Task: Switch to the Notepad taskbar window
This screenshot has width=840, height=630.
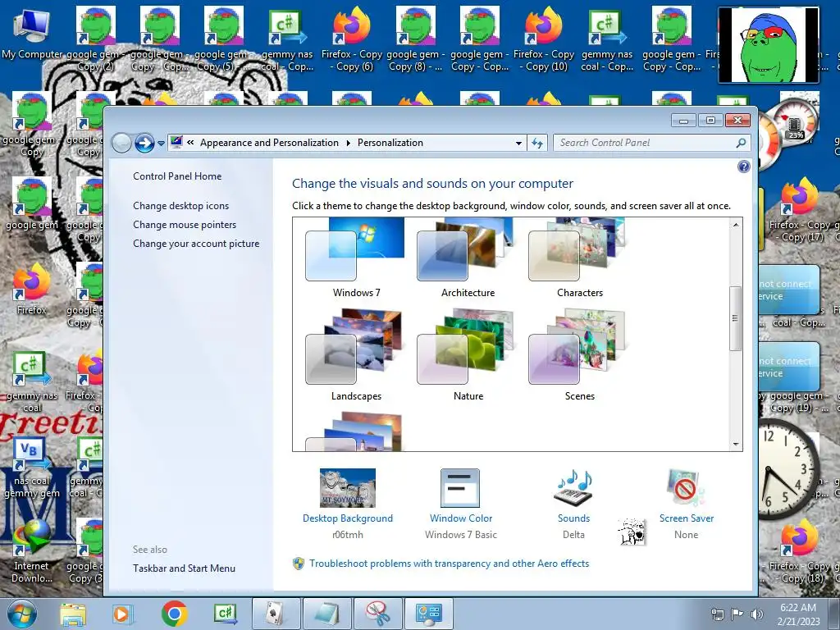Action: coord(326,614)
